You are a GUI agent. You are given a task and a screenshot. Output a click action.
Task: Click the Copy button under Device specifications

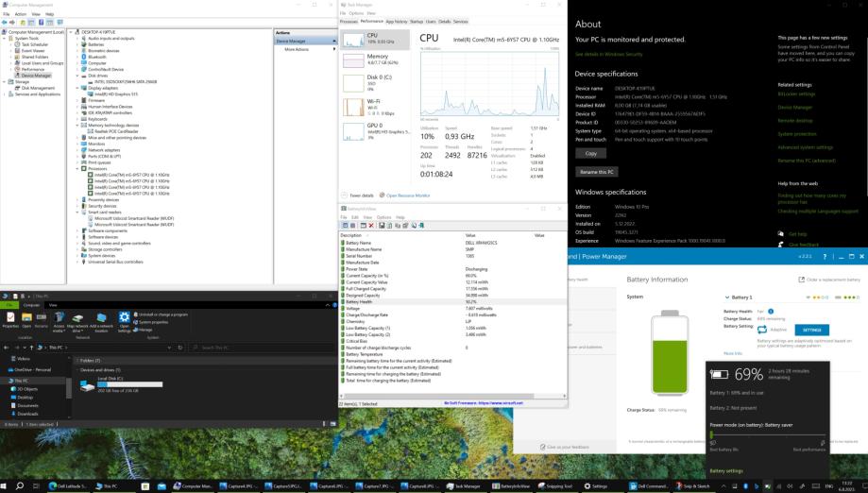click(x=590, y=153)
